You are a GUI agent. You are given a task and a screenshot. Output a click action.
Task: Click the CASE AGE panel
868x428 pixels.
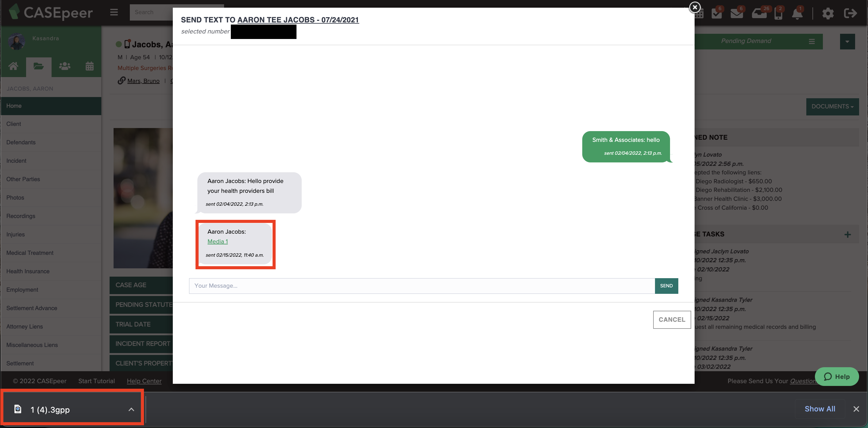click(141, 285)
